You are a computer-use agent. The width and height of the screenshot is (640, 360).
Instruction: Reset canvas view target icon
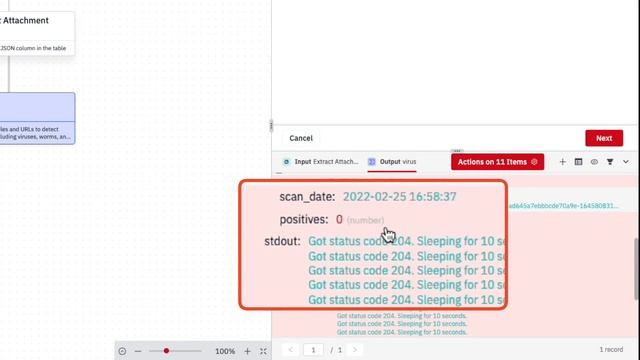pyautogui.click(x=122, y=351)
